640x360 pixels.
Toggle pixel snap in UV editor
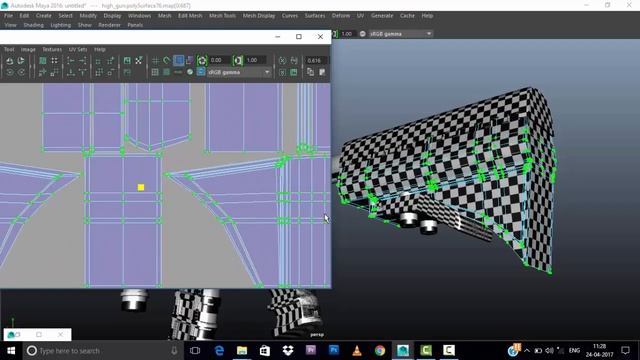[x=167, y=61]
